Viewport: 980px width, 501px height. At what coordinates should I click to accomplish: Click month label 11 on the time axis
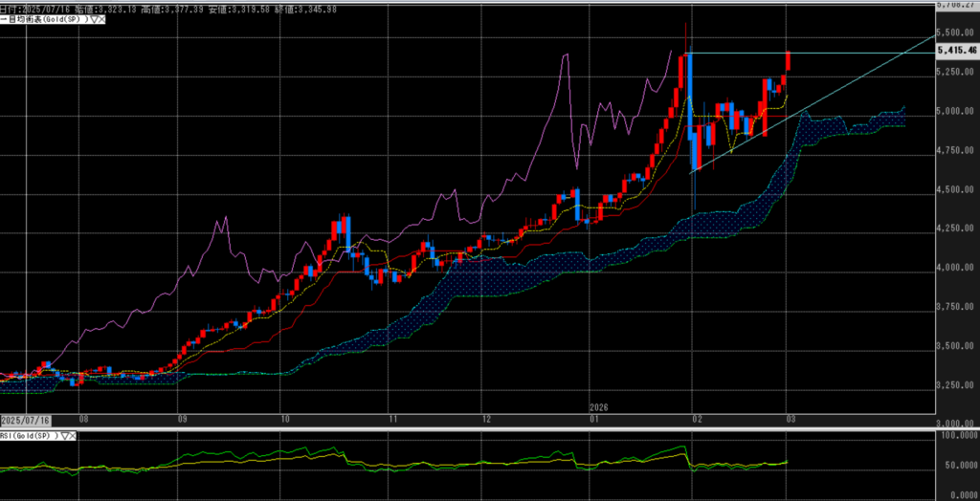[392, 420]
